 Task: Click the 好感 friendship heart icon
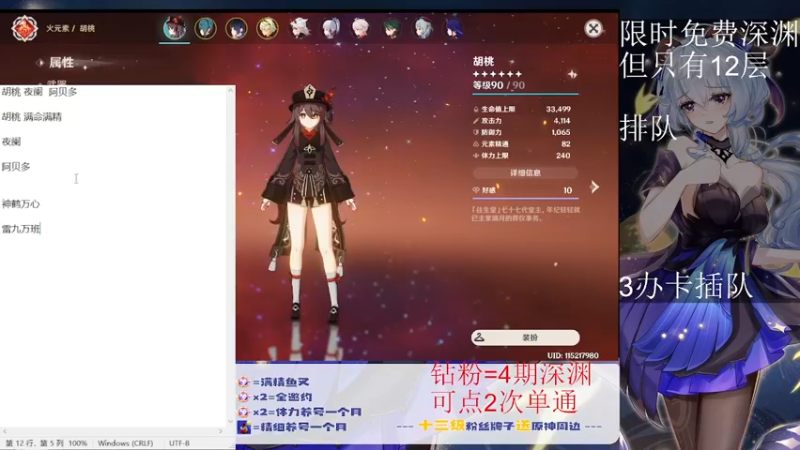tap(476, 190)
